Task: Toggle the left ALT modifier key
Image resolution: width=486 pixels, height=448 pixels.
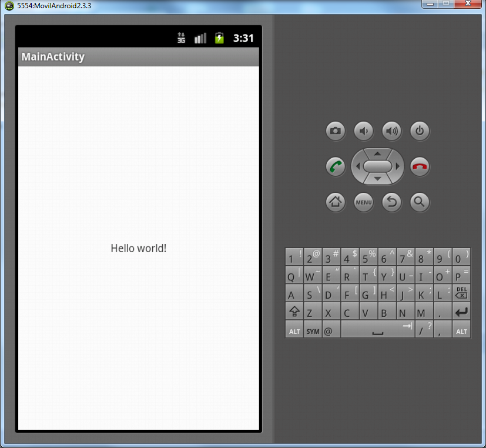Action: (294, 330)
